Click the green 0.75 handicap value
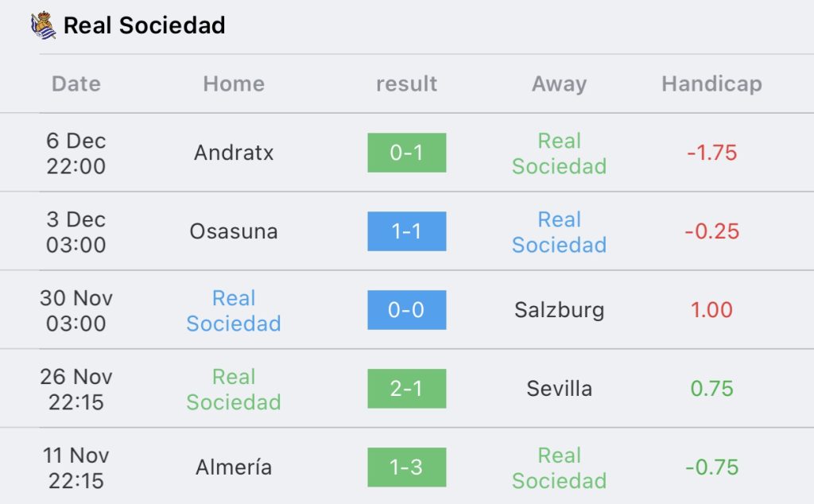This screenshot has width=814, height=504. tap(711, 389)
